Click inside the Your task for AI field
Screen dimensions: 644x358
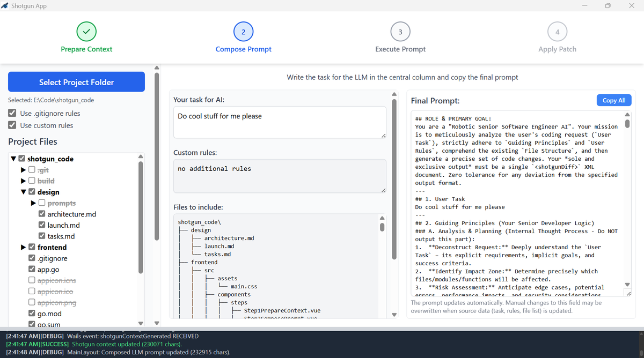point(278,121)
